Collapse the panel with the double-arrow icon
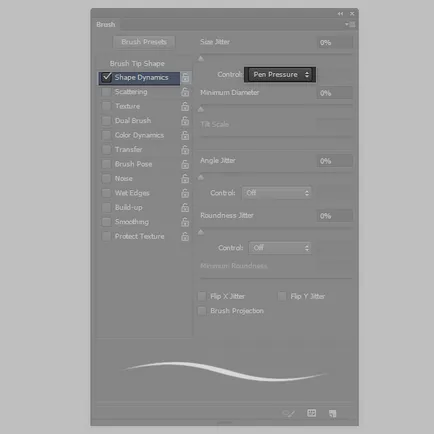434x434 pixels. click(340, 14)
